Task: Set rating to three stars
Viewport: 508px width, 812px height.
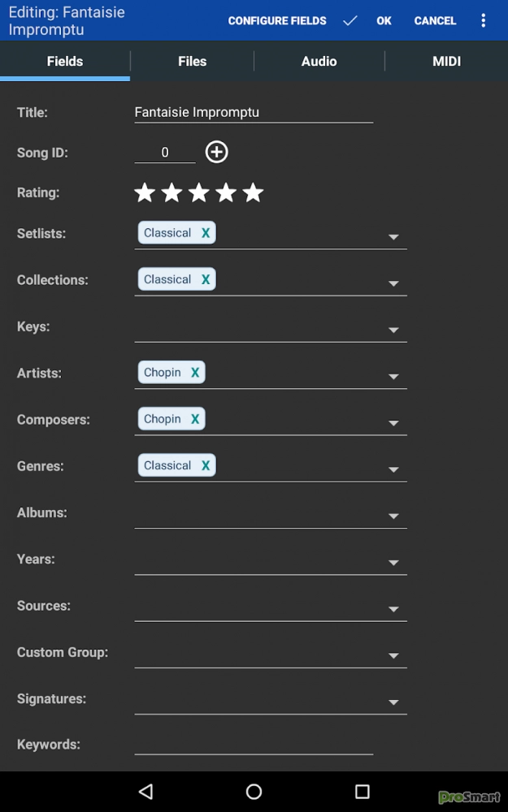Action: click(199, 192)
